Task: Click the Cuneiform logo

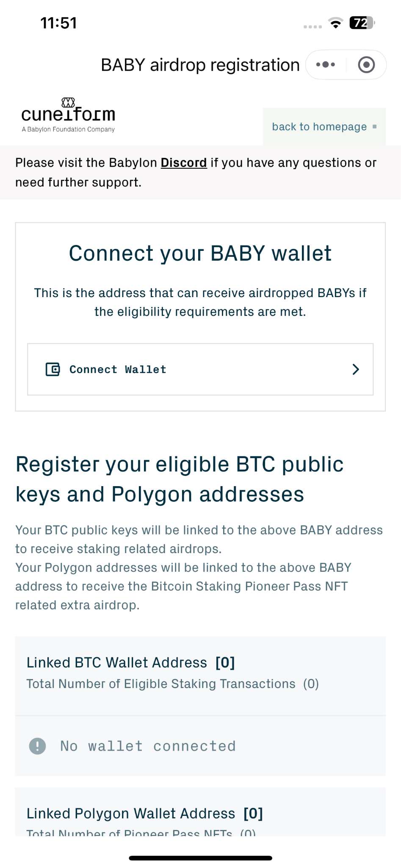Action: [68, 115]
